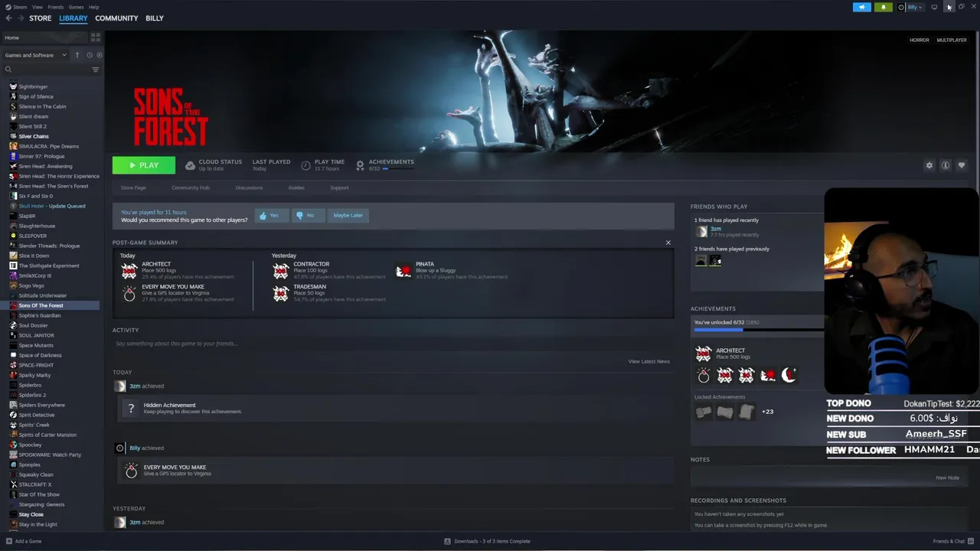980x551 pixels.
Task: Create a New Note
Action: (x=947, y=478)
